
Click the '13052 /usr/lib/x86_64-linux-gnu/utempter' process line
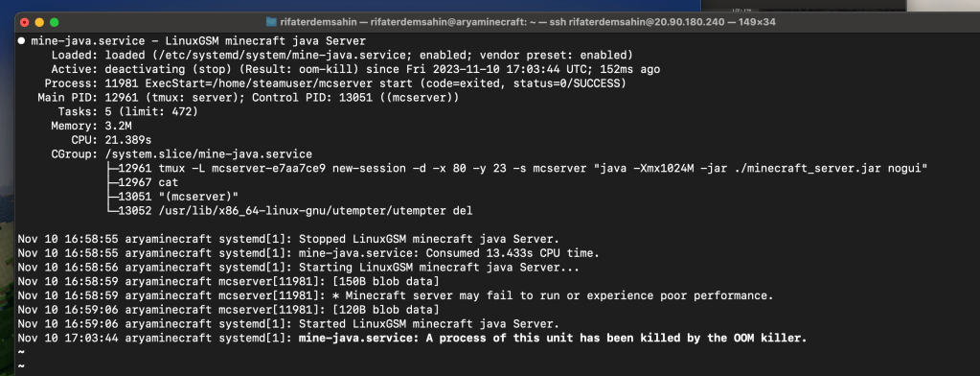[x=289, y=211]
